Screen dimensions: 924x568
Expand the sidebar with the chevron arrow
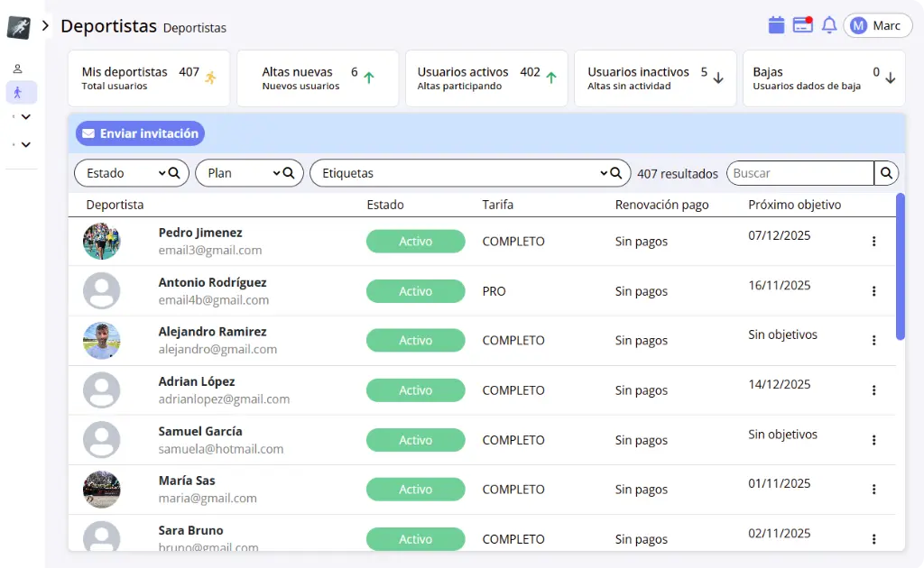click(45, 26)
